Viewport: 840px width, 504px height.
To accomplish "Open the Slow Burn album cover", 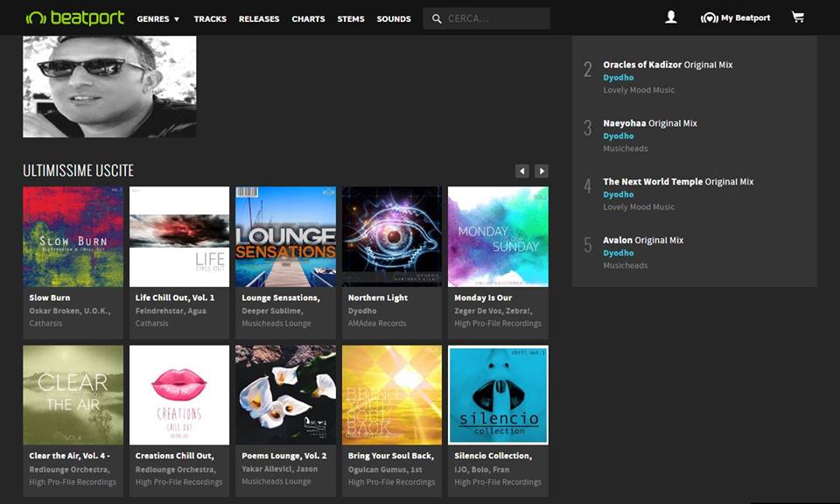I will (x=73, y=236).
